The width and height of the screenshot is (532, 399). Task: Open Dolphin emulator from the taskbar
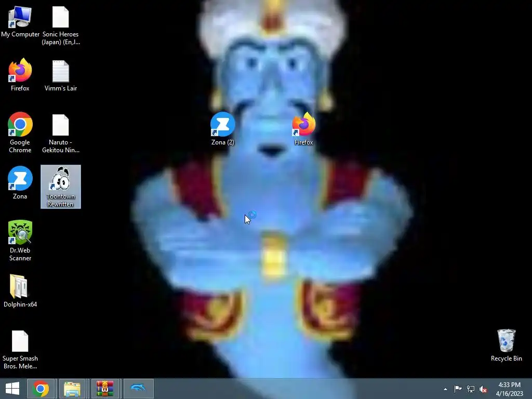(x=138, y=389)
